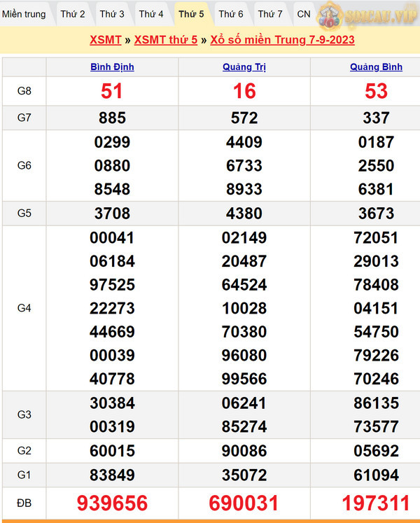
Task: Select the G8 prize row label
Action: [x=24, y=91]
